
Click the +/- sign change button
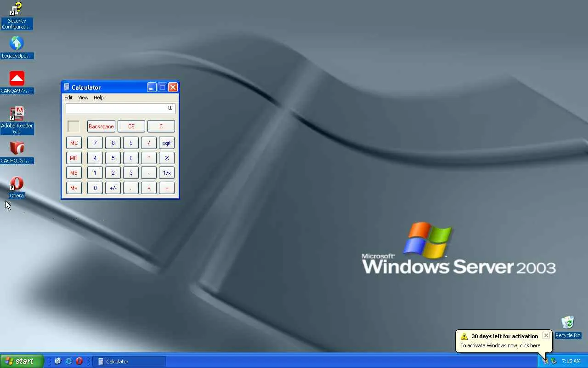(x=113, y=188)
